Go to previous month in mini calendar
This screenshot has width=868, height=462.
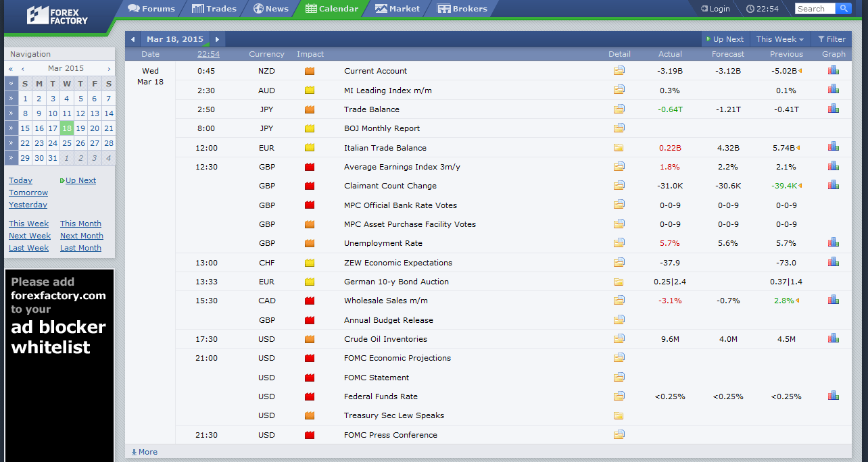(x=23, y=68)
